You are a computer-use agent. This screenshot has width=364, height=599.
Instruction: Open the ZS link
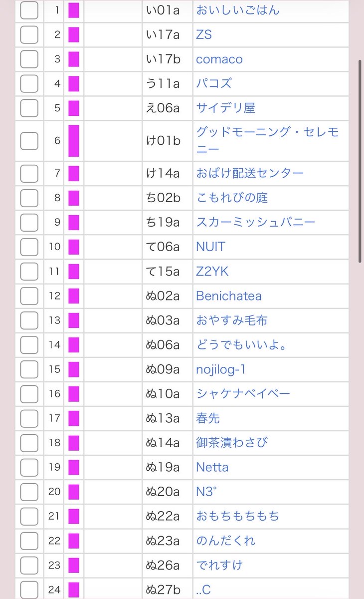(204, 34)
